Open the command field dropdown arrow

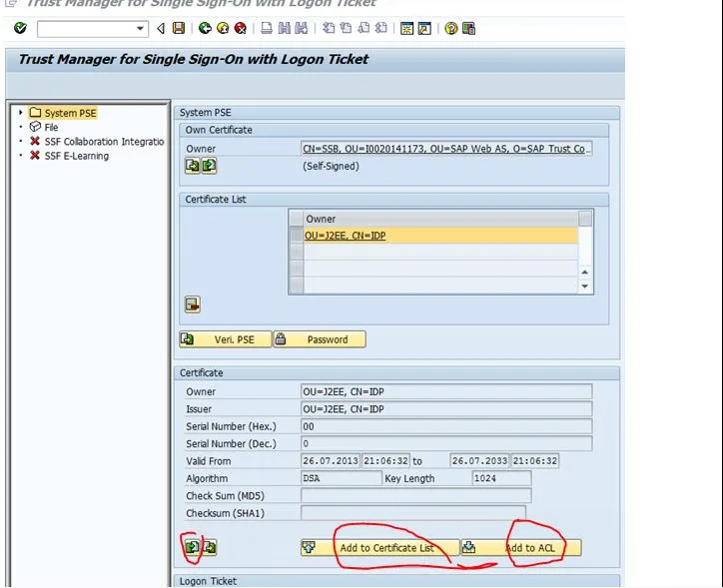(x=139, y=29)
